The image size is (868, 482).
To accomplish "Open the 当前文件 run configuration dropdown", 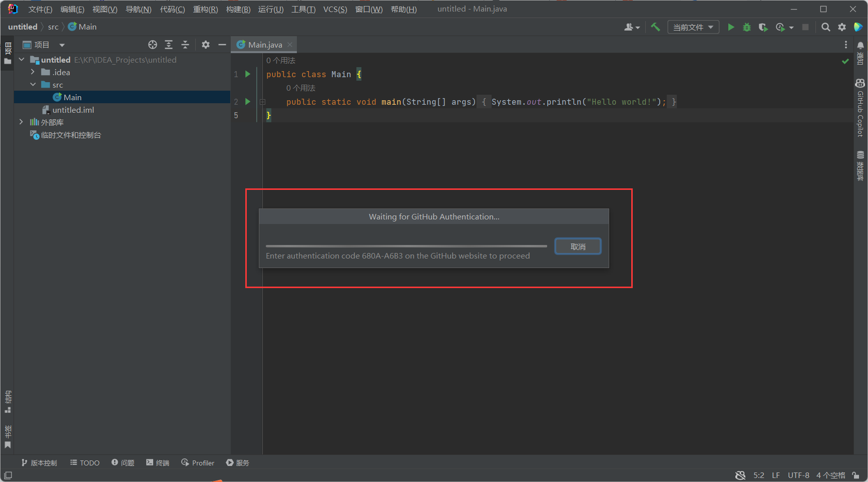I will 693,27.
